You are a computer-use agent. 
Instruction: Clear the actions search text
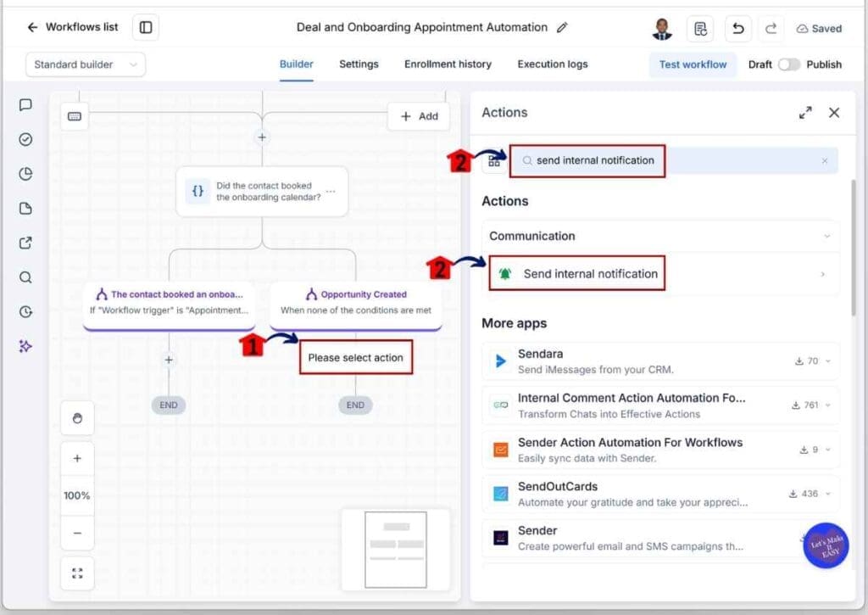(x=825, y=160)
